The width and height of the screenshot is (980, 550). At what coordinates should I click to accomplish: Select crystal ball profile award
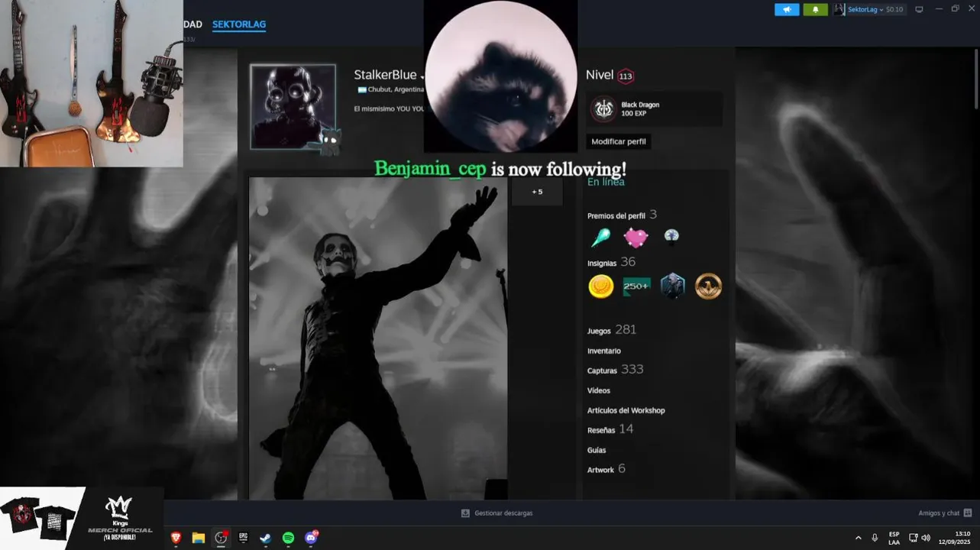pos(671,237)
